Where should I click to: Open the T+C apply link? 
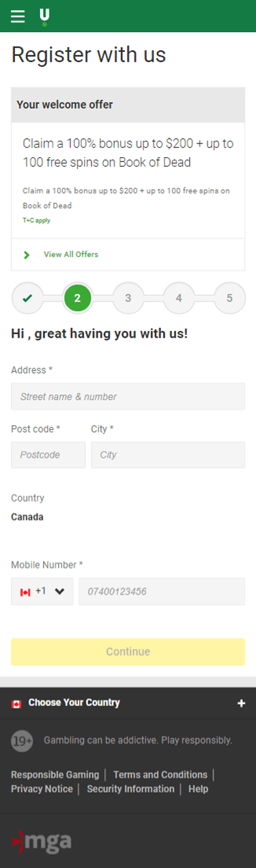[x=36, y=221]
